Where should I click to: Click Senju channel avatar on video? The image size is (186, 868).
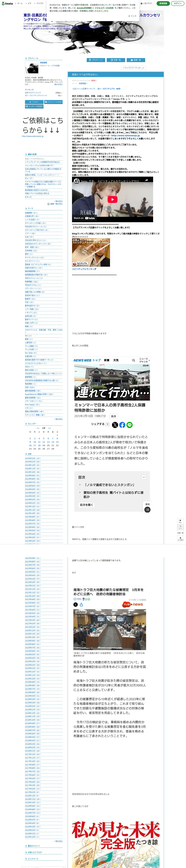77,181
